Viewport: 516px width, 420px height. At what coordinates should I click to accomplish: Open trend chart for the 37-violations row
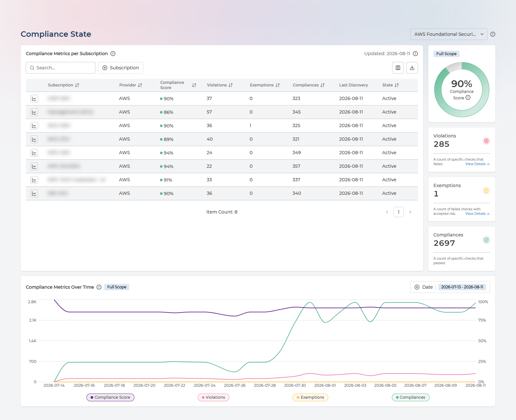[x=34, y=99]
